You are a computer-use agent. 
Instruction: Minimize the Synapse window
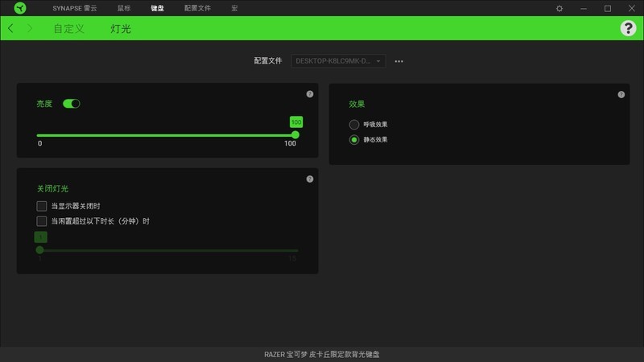[584, 8]
